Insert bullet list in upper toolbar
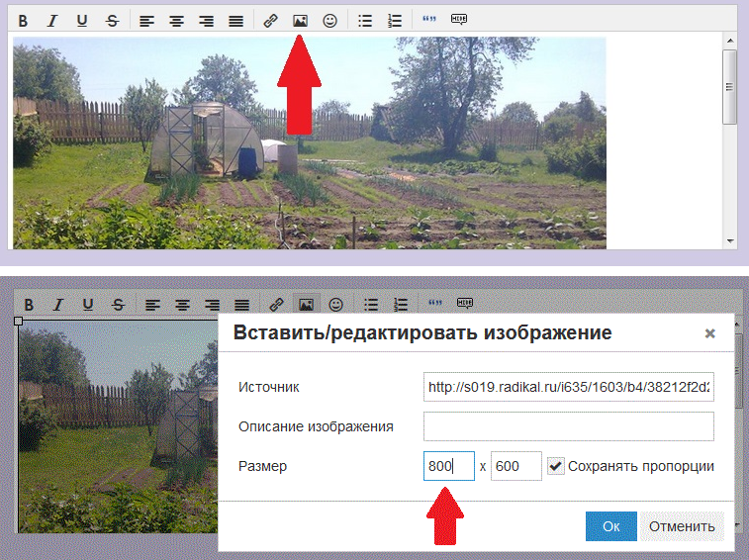The height and width of the screenshot is (560, 749). point(365,21)
